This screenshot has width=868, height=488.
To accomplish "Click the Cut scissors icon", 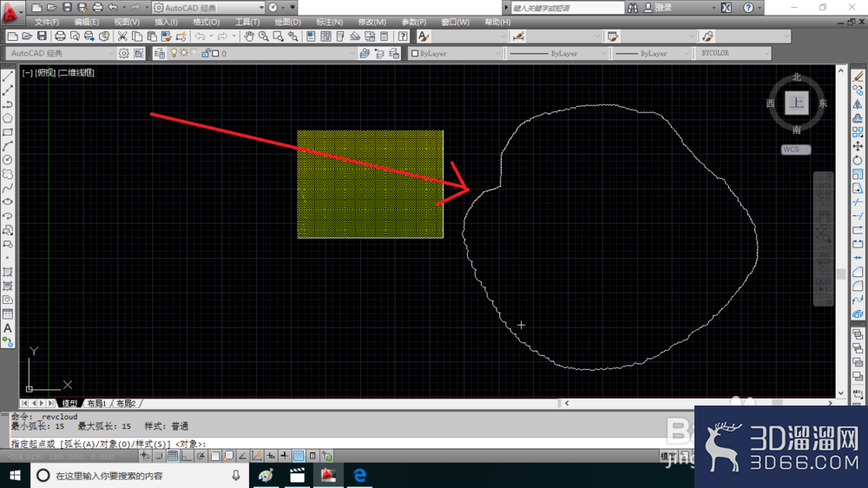I will [x=122, y=36].
